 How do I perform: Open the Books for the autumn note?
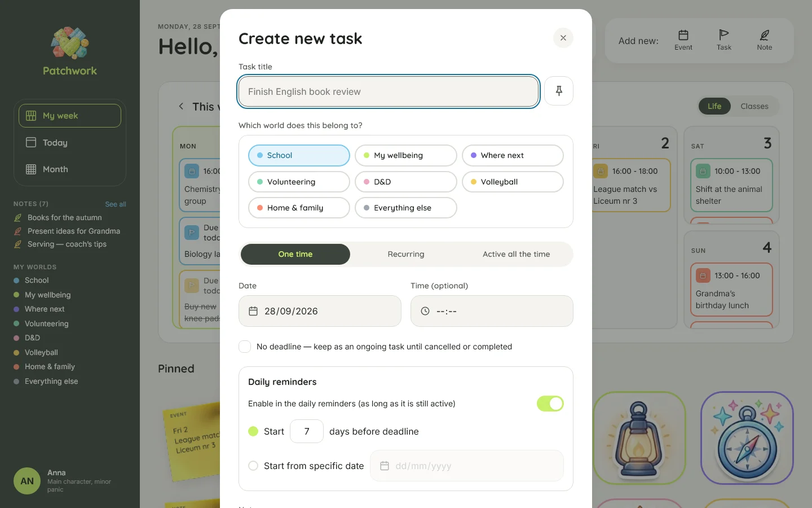click(65, 217)
